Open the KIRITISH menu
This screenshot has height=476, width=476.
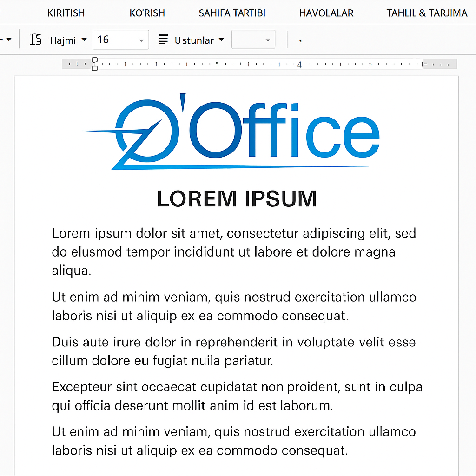pyautogui.click(x=66, y=13)
